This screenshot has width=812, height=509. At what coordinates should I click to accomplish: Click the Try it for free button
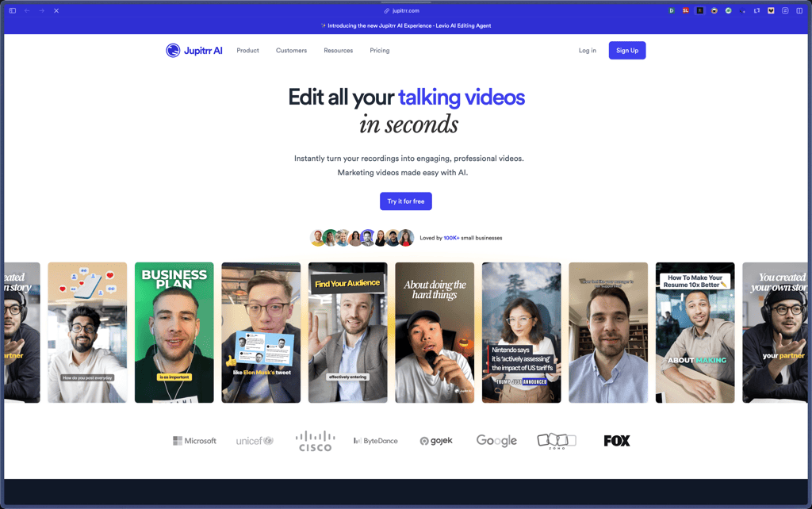pyautogui.click(x=405, y=201)
